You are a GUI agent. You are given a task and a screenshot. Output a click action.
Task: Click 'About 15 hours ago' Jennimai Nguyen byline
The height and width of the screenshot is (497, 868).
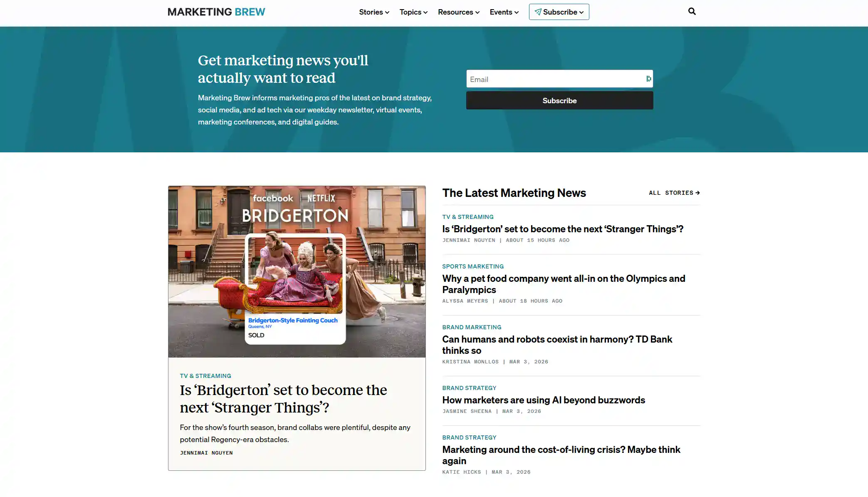[x=506, y=240]
